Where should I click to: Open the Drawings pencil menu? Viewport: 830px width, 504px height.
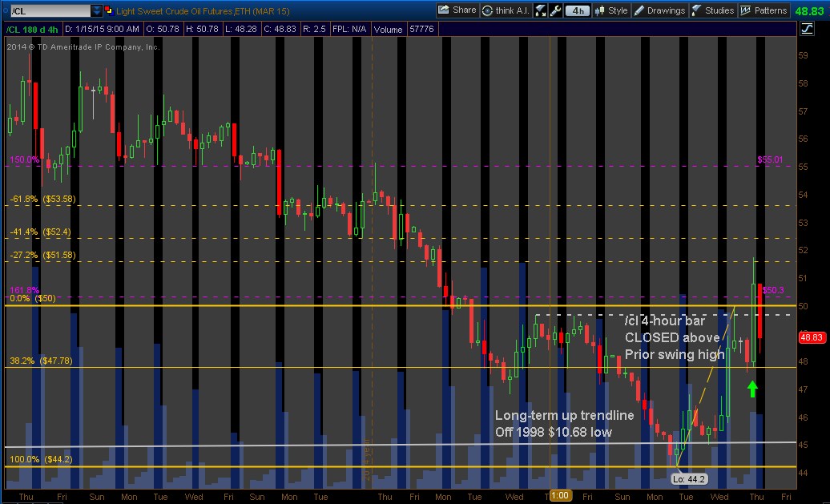coord(659,10)
